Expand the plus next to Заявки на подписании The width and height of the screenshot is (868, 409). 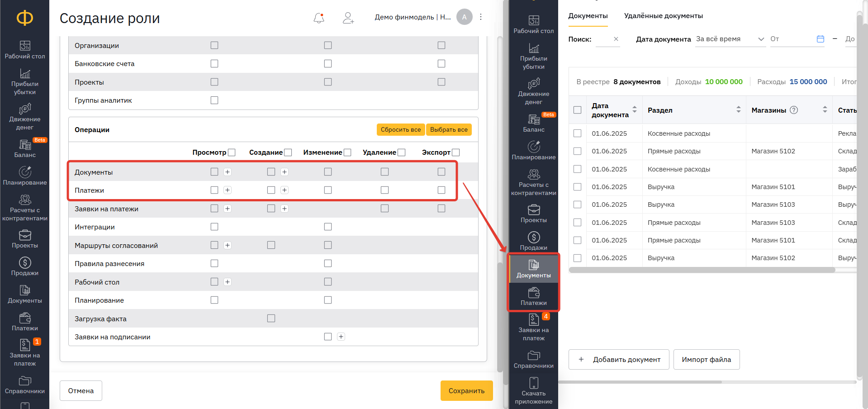point(341,337)
